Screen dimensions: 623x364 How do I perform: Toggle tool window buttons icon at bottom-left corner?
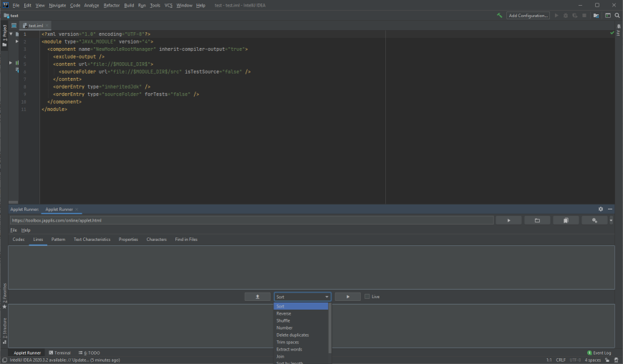(x=4, y=360)
